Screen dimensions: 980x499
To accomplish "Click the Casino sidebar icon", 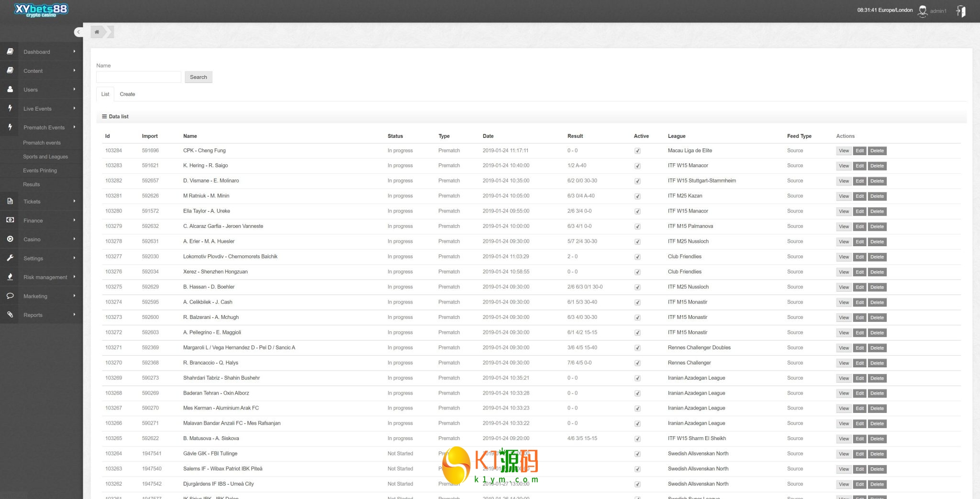I will (10, 239).
